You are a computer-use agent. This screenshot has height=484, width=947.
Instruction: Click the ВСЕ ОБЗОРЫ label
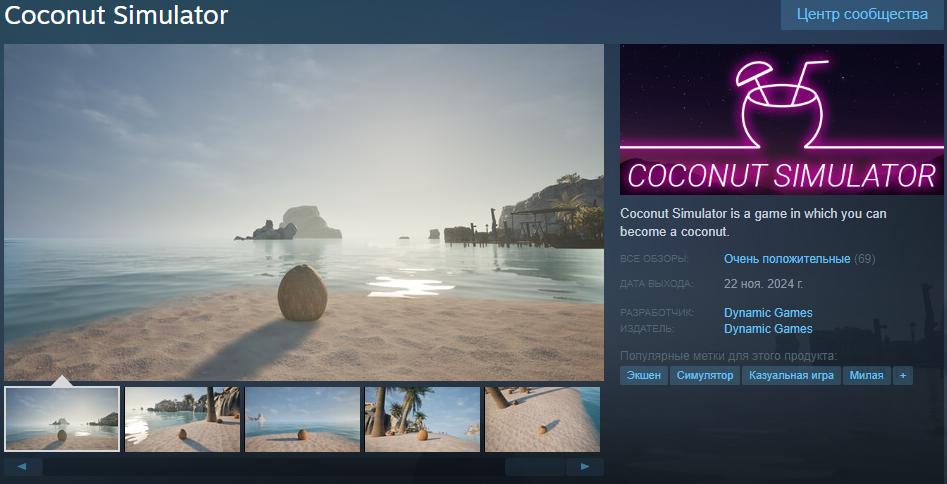(654, 259)
